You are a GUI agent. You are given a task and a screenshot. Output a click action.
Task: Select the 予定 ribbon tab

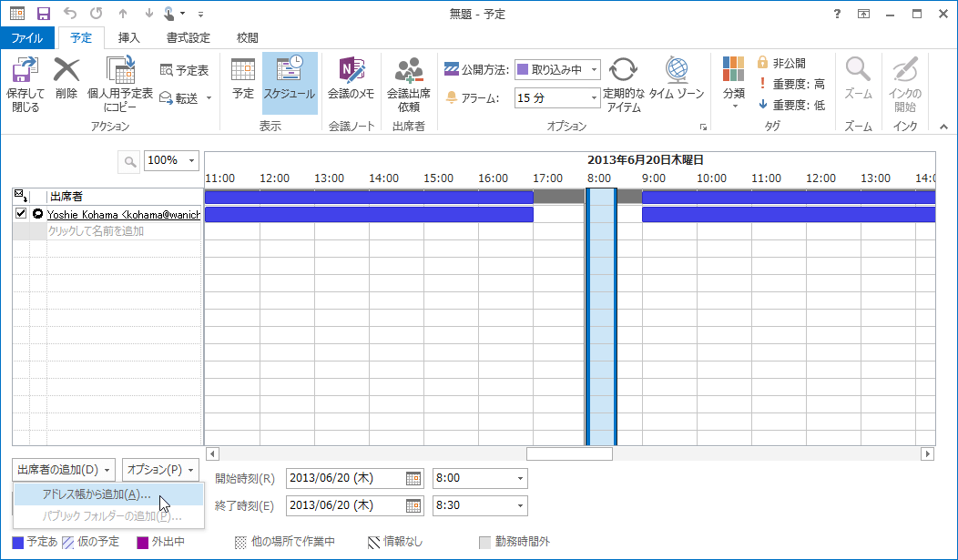click(81, 38)
